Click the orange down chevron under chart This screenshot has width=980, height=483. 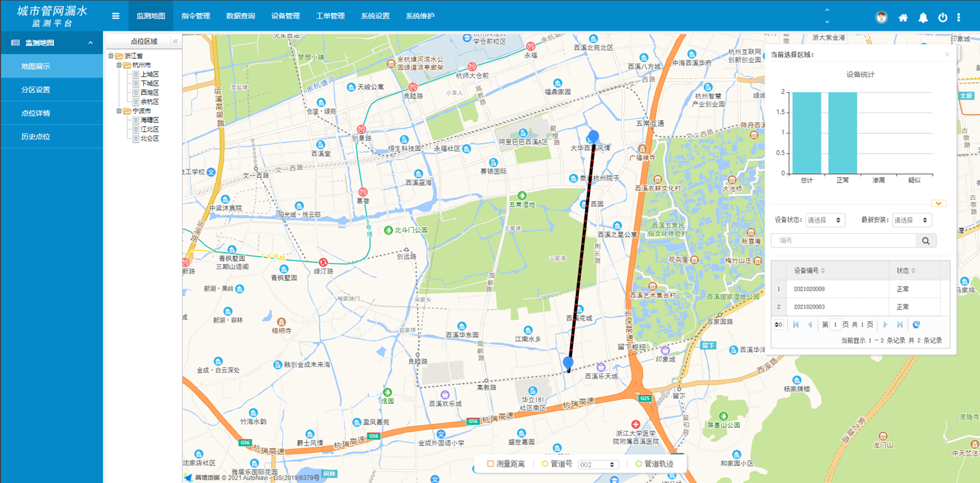click(939, 203)
